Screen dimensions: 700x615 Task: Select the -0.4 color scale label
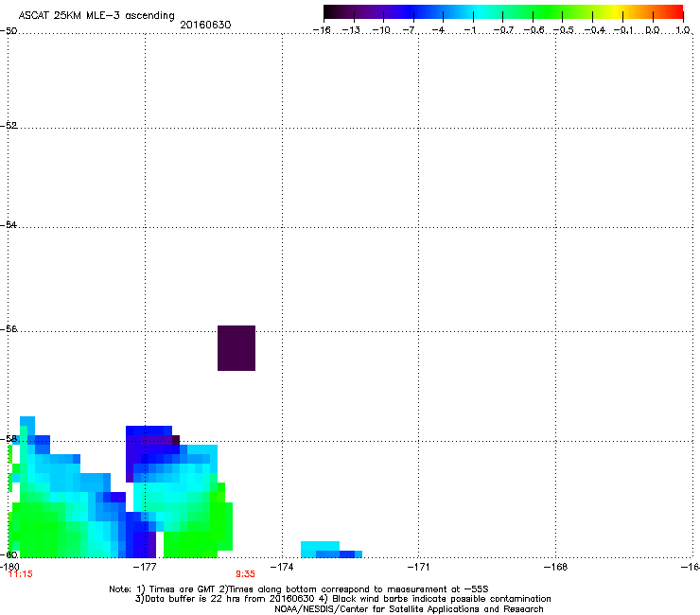[594, 30]
